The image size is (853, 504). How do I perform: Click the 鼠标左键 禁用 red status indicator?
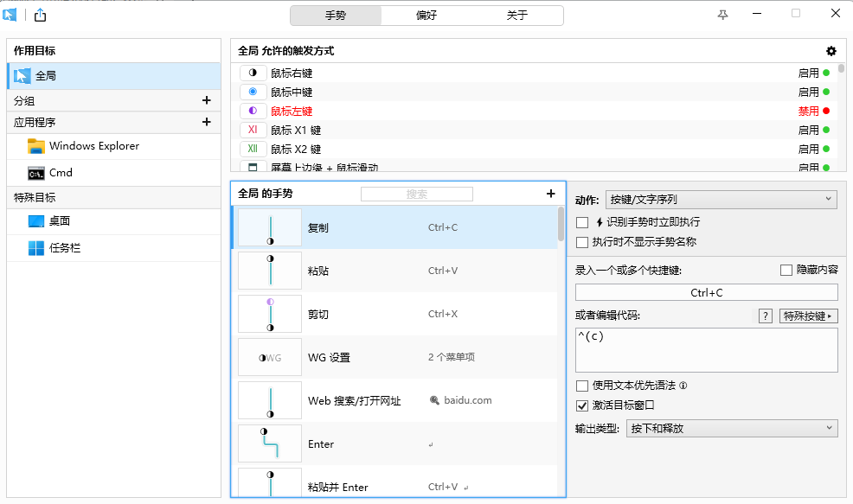826,111
